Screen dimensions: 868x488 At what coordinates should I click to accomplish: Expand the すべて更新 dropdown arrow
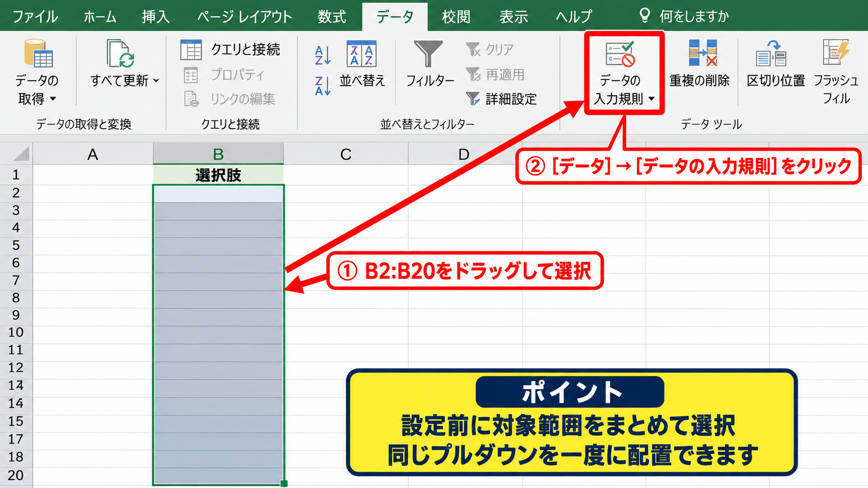(156, 80)
